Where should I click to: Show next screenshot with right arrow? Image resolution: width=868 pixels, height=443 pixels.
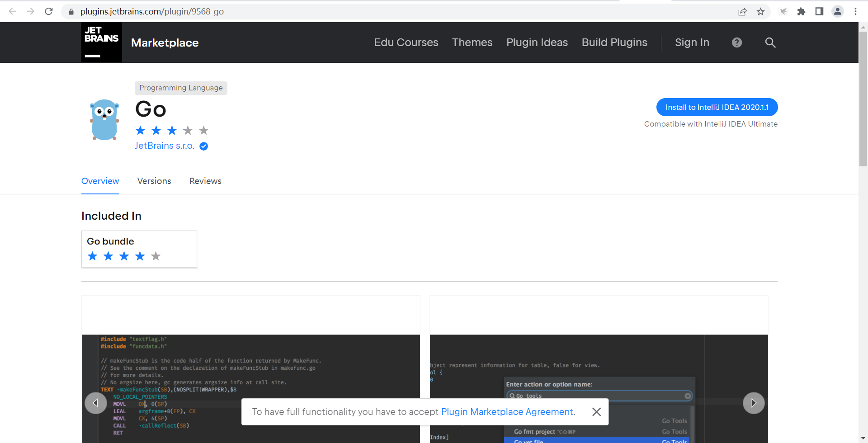pyautogui.click(x=754, y=403)
